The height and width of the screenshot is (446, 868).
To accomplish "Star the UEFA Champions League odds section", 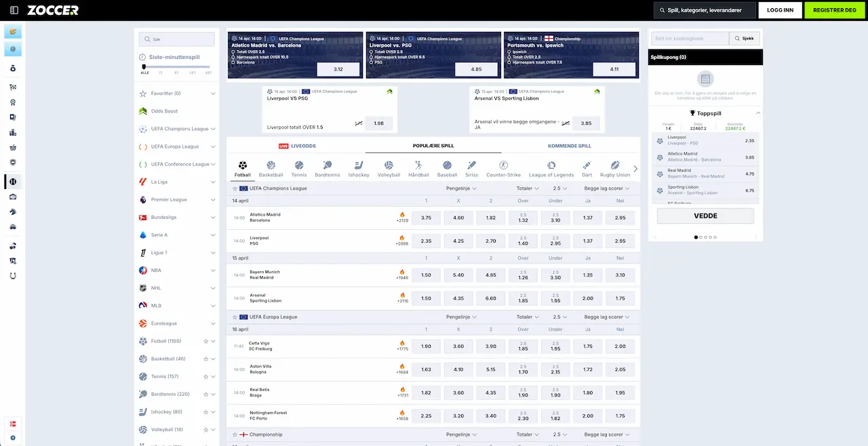I will tap(235, 188).
